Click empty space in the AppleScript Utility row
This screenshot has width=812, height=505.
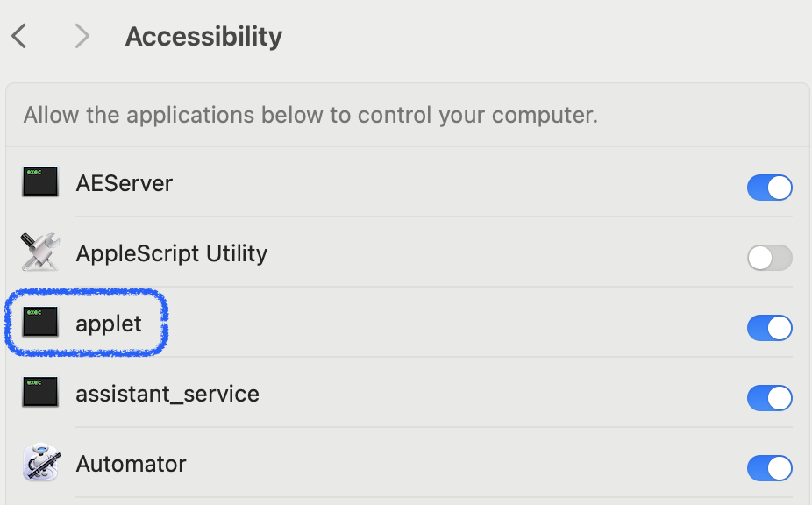point(508,253)
